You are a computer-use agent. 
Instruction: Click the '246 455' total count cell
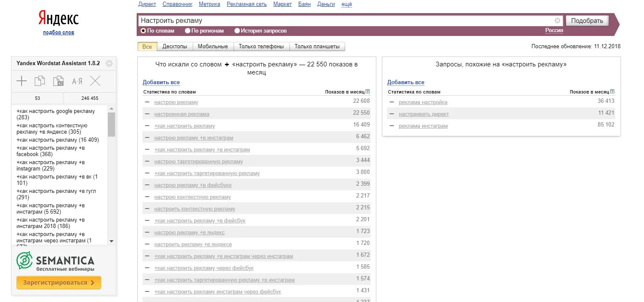click(x=90, y=98)
